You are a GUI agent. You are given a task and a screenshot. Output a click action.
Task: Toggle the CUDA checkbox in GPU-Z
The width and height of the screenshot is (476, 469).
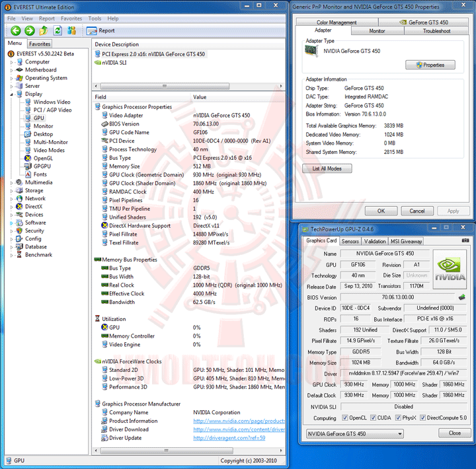coord(373,417)
